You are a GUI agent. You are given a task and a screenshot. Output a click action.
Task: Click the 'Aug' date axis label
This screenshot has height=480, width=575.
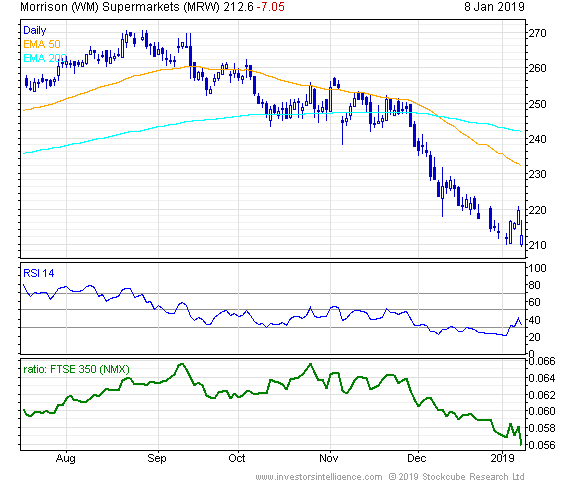(66, 458)
